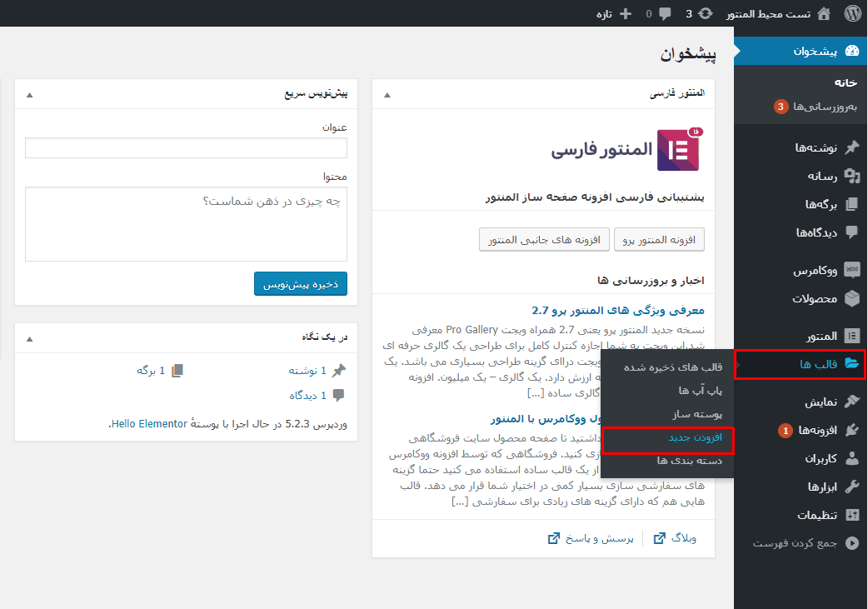Click the plus icon for new content
Screen dimensions: 868x609
[626, 14]
